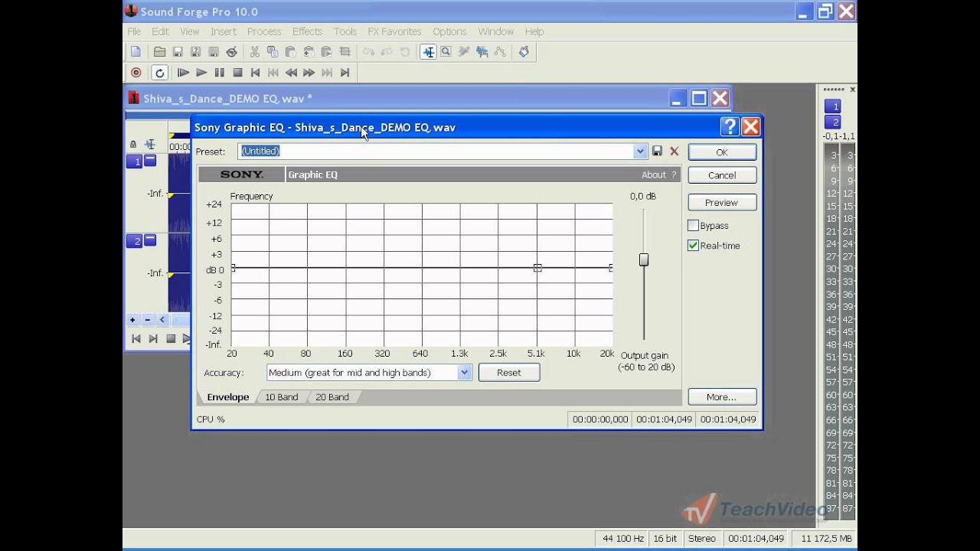The height and width of the screenshot is (551, 980).
Task: Click Stop in data window transport
Action: [x=171, y=338]
